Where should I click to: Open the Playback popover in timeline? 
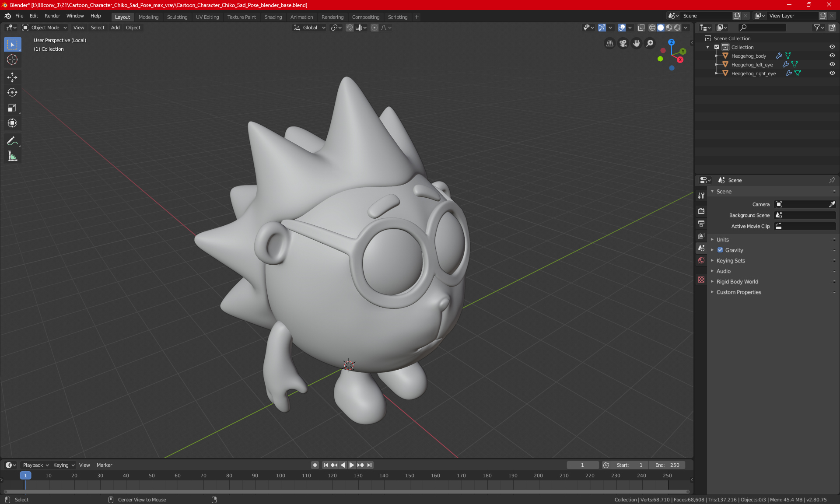click(35, 465)
